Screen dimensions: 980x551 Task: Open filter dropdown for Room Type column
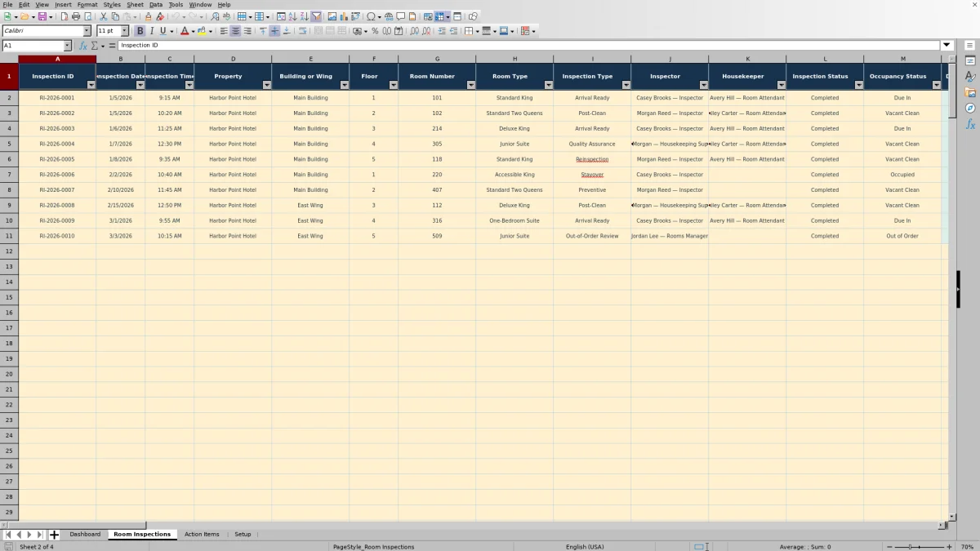pos(549,85)
